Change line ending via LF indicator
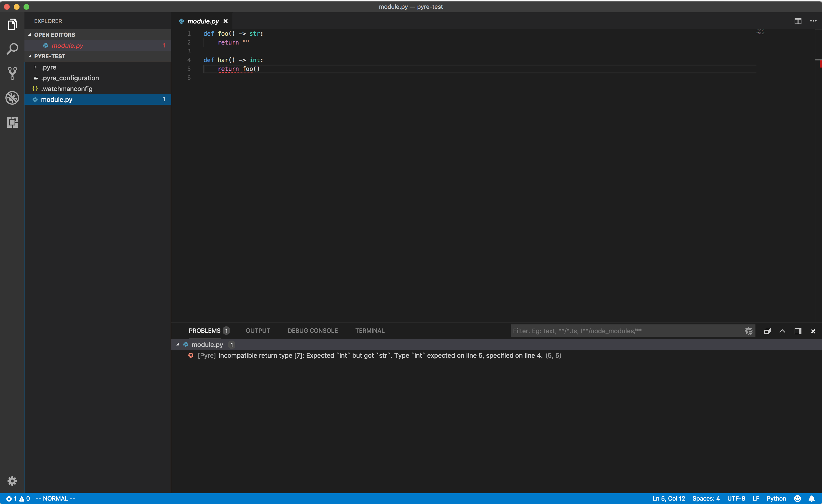The image size is (822, 504). (756, 498)
